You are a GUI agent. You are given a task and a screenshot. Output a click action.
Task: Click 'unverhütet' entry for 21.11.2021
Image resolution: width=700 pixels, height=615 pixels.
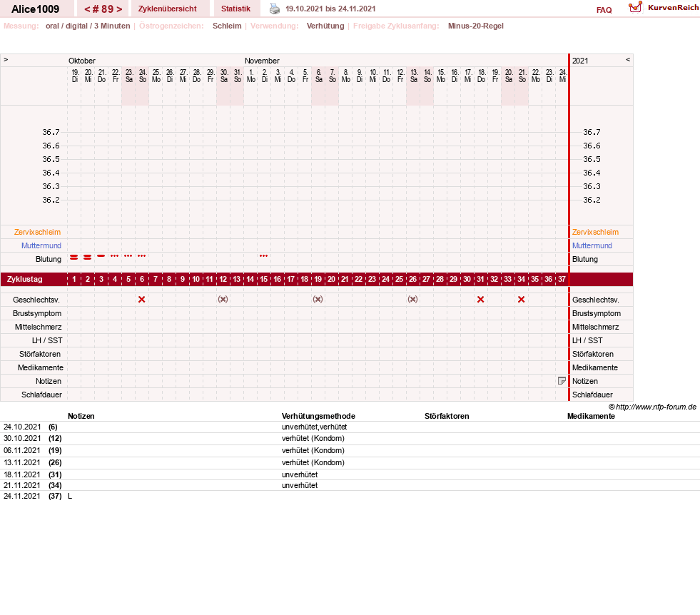[300, 485]
